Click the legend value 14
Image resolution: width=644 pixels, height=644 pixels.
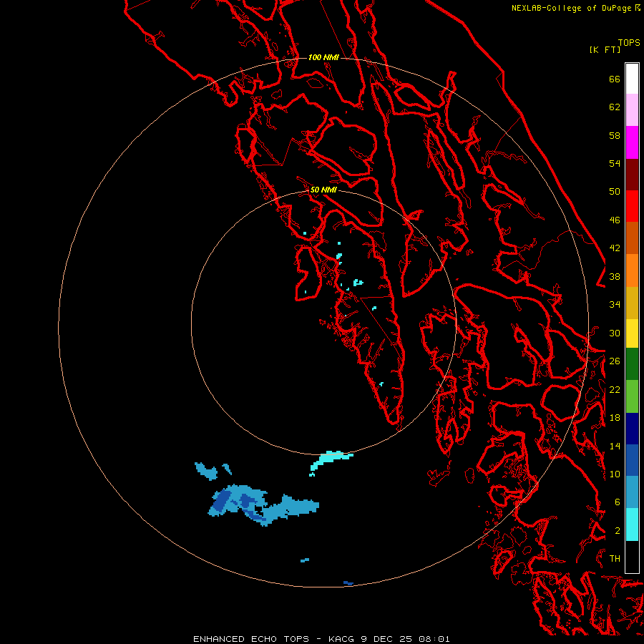pos(615,446)
